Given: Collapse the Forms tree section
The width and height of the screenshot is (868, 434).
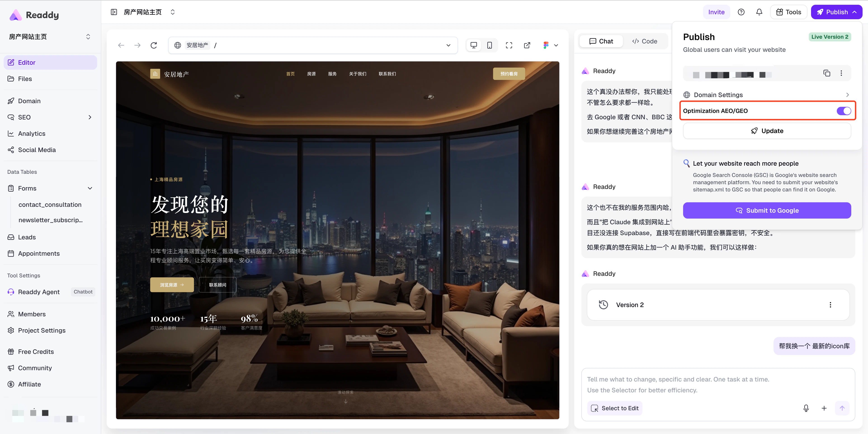Looking at the screenshot, I should pos(90,188).
